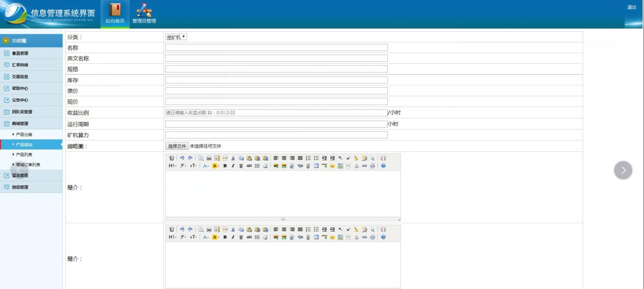Toggle fullscreen mode of first 簡介 editor

pos(383,158)
